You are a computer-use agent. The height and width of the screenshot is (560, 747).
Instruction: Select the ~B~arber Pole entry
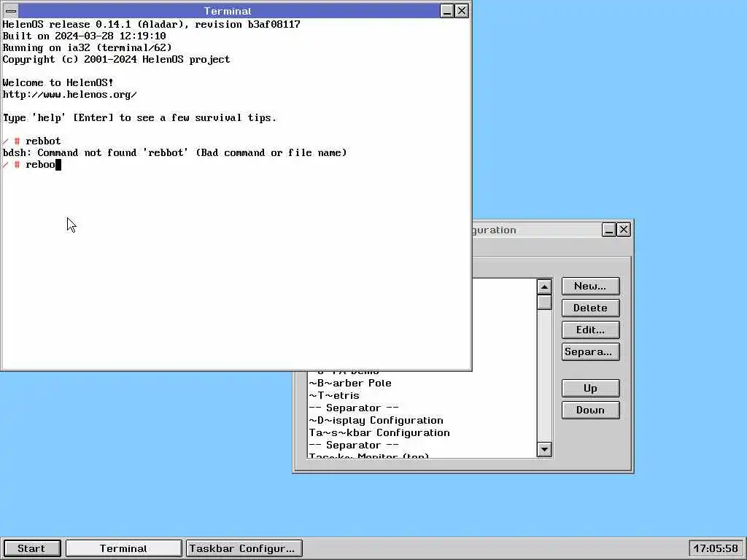[x=422, y=384]
